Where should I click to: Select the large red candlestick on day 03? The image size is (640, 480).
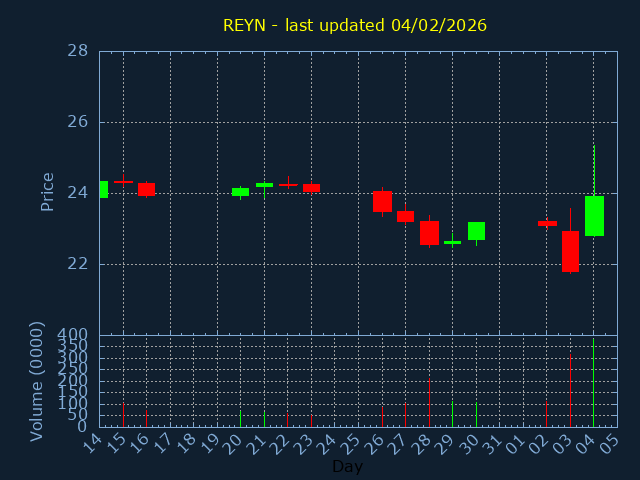coord(570,251)
